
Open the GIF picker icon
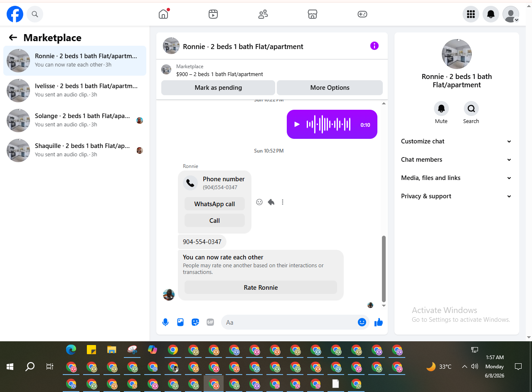click(210, 322)
